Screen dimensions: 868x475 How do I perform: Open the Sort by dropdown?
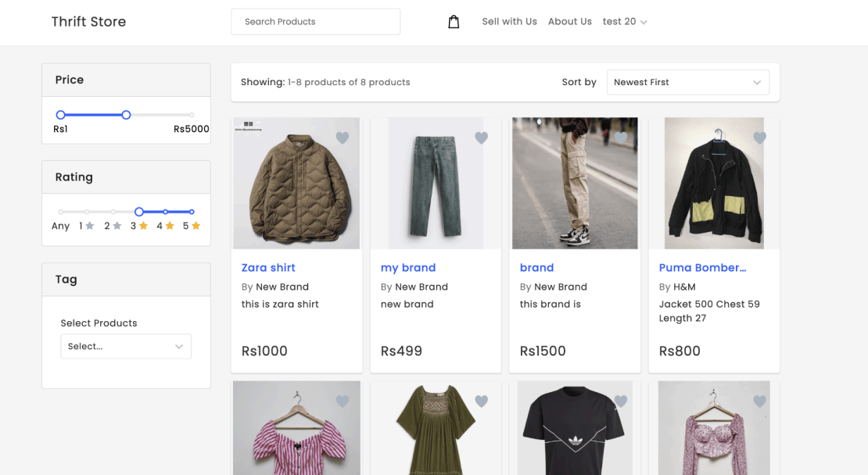coord(687,82)
